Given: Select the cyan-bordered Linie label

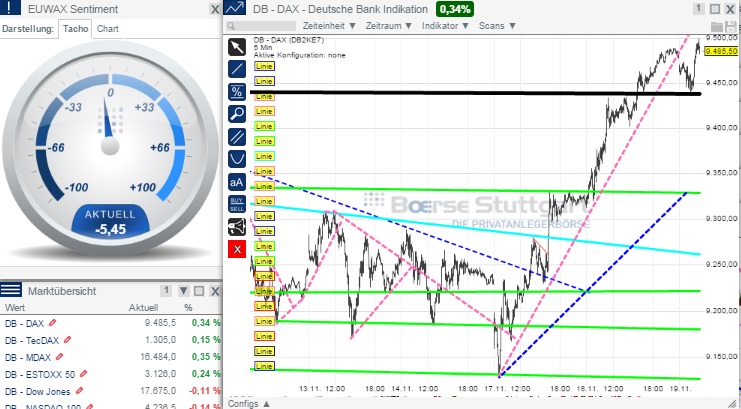Looking at the screenshot, I should 264,156.
